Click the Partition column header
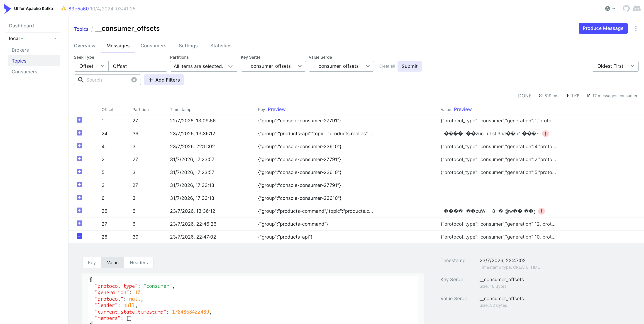The height and width of the screenshot is (324, 644). [141, 110]
